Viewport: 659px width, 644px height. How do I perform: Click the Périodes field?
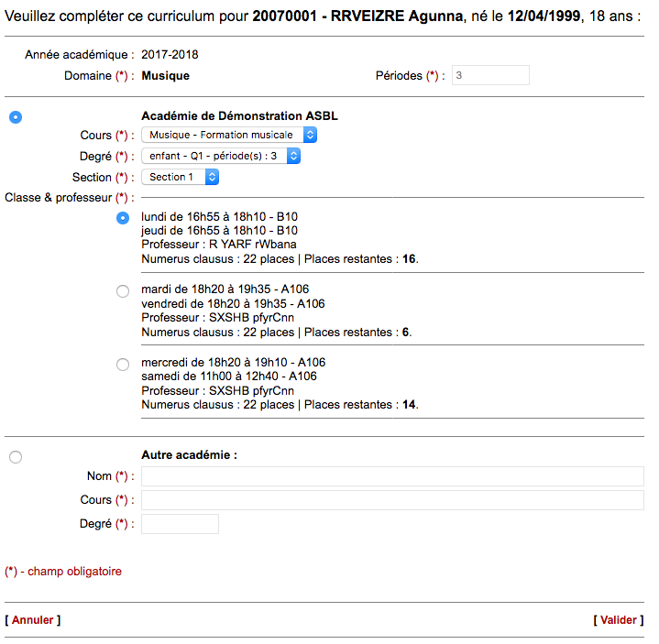point(490,76)
